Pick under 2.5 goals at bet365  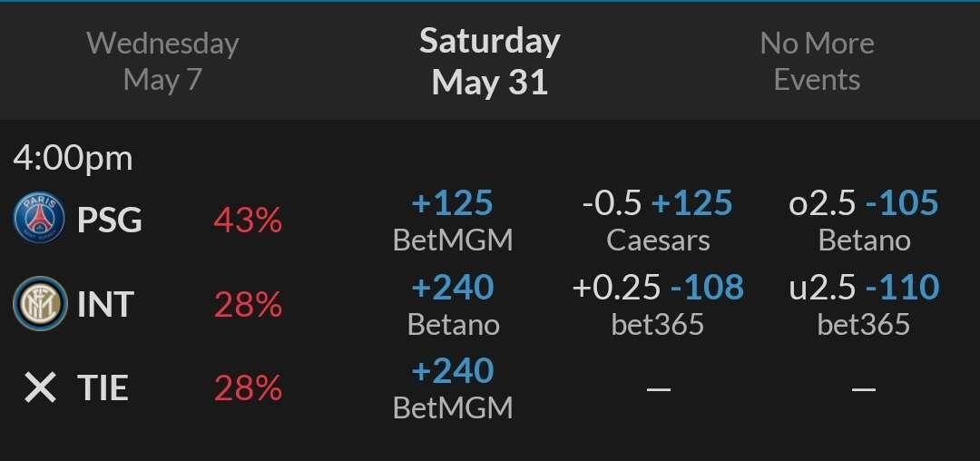click(x=864, y=305)
